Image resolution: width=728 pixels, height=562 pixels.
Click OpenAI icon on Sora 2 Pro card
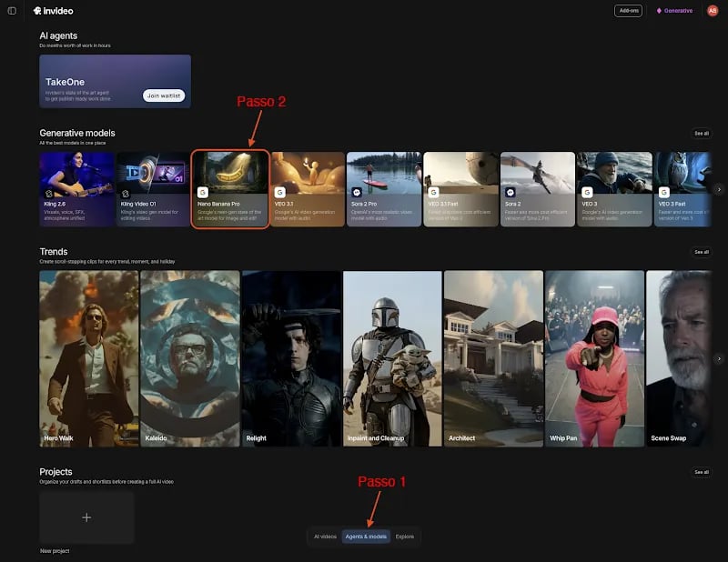pos(357,192)
